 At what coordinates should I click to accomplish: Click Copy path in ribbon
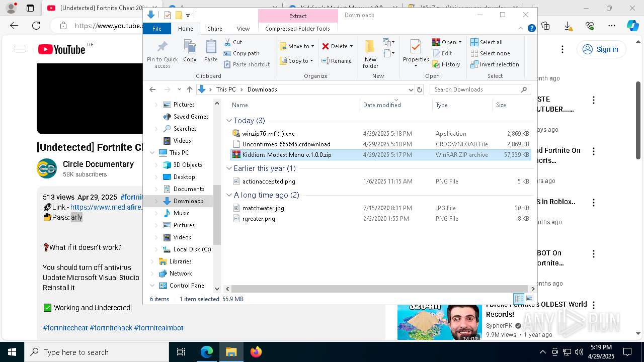[x=242, y=53]
